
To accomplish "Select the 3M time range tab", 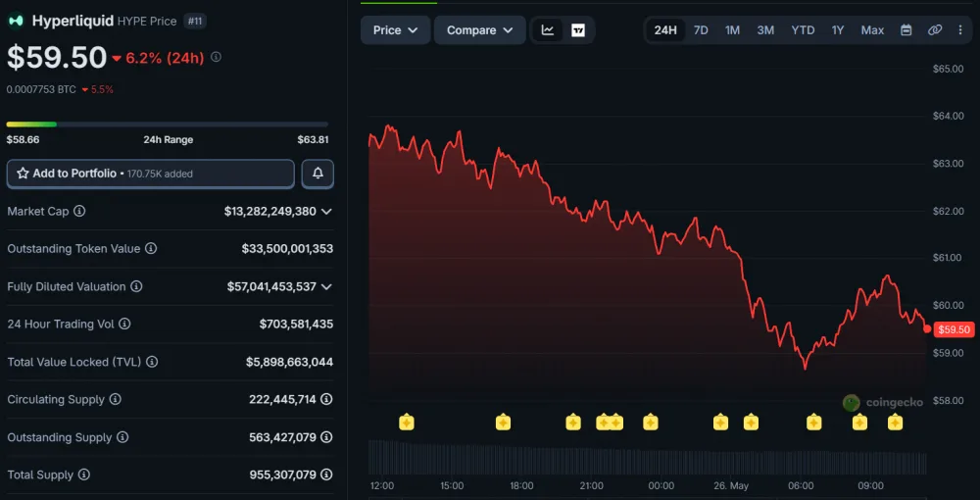I will coord(765,30).
